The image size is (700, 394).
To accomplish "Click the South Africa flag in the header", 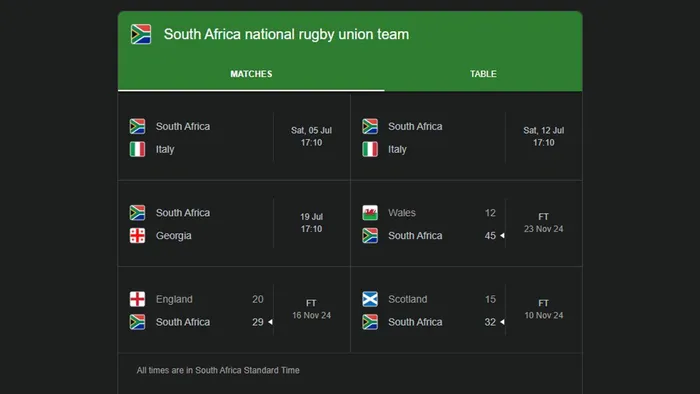I will point(141,34).
